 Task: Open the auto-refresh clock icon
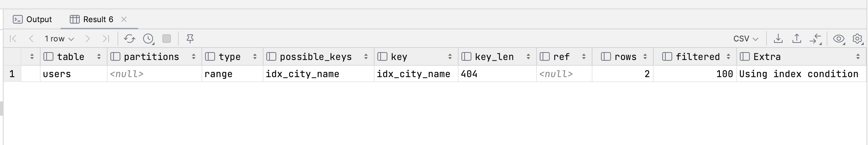pos(148,39)
